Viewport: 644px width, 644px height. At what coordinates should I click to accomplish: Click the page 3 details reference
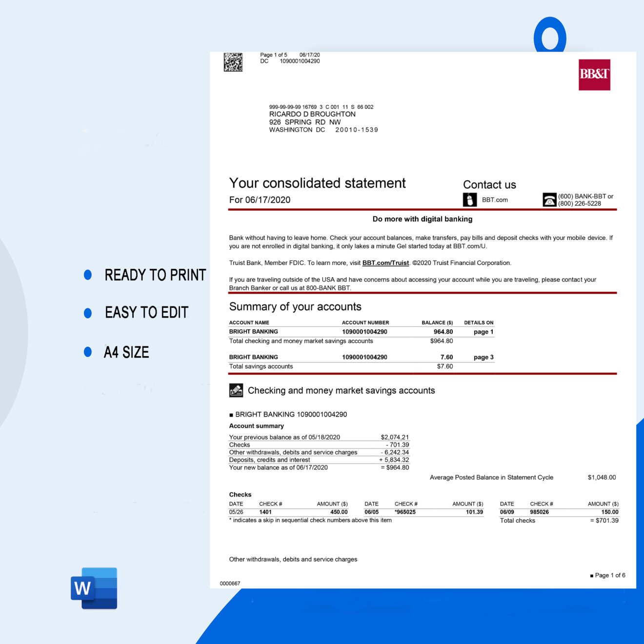pyautogui.click(x=483, y=357)
